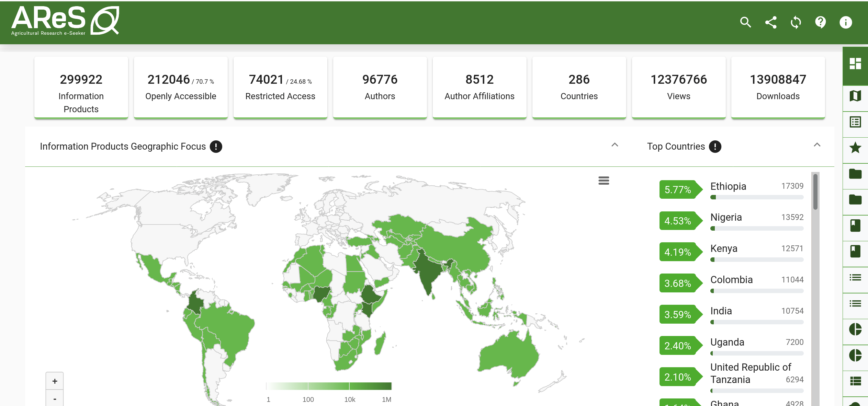
Task: Click the Top Countries list scrollbar
Action: (x=815, y=192)
